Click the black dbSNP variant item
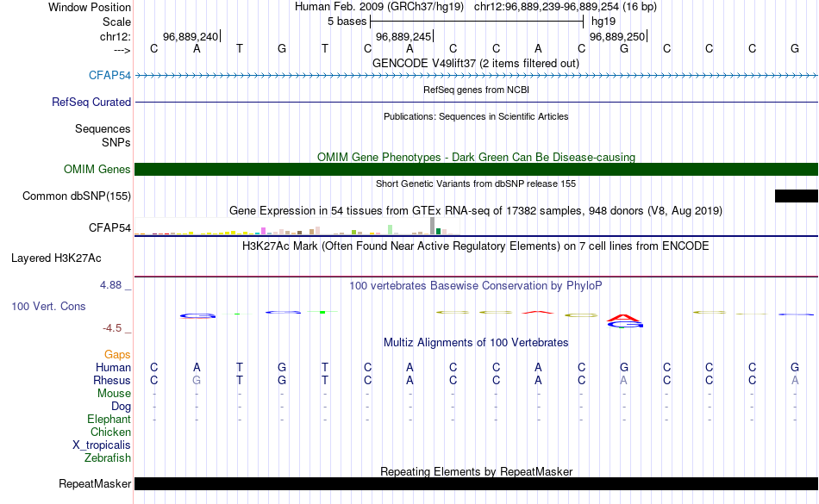Viewport: 819px width, 504px height. (796, 196)
